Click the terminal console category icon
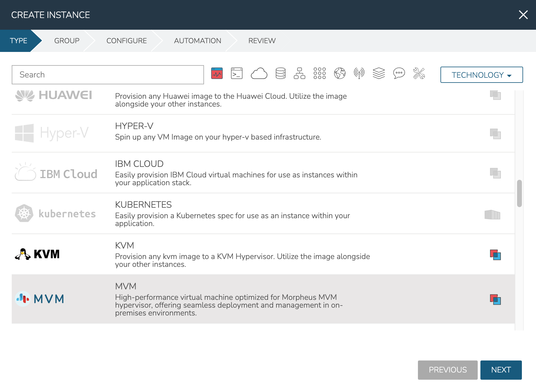The height and width of the screenshot is (392, 536). [236, 74]
